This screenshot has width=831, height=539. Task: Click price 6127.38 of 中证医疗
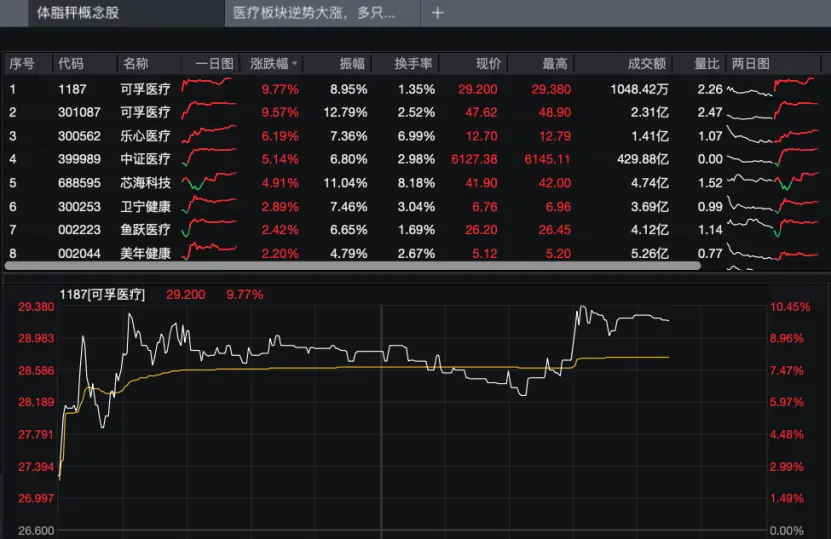point(474,159)
